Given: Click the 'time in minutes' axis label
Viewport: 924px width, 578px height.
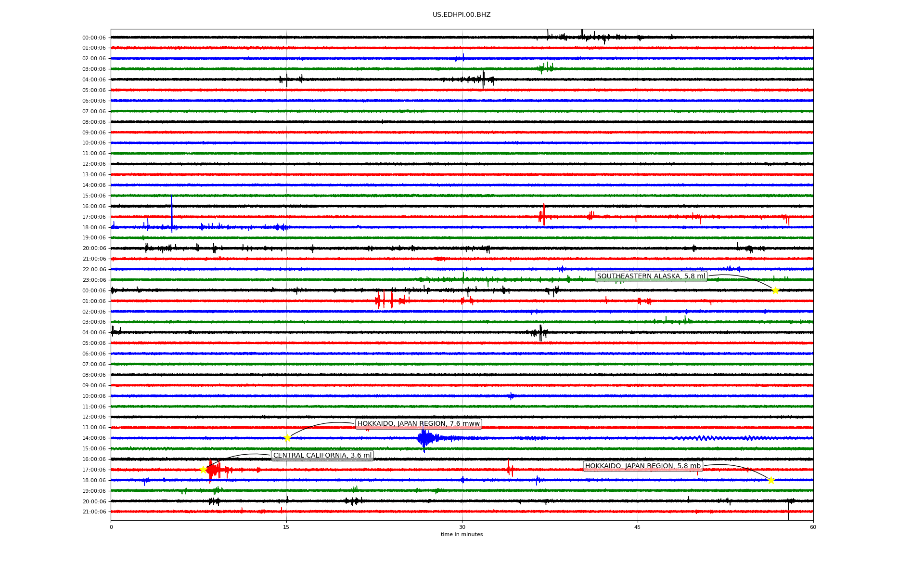Looking at the screenshot, I should point(462,534).
